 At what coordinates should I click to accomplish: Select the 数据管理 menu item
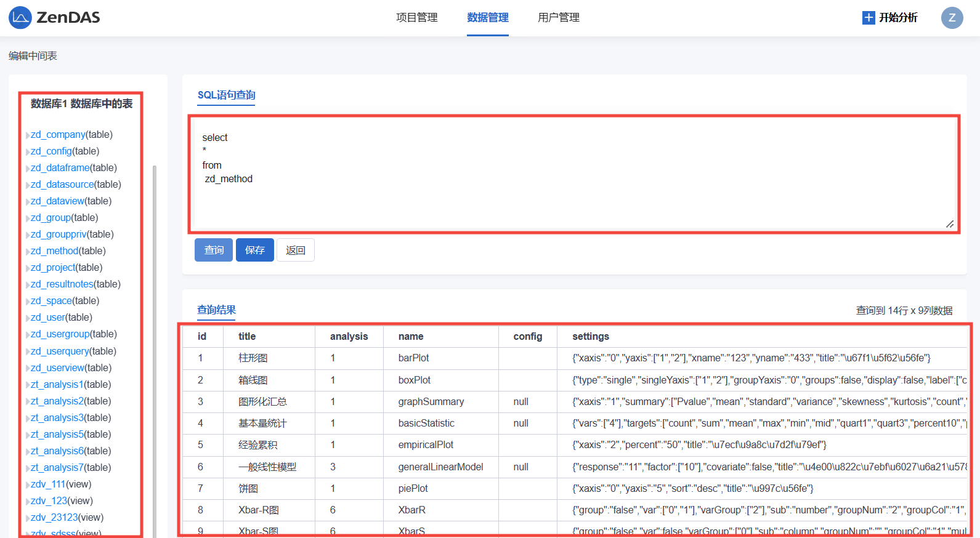pyautogui.click(x=487, y=18)
